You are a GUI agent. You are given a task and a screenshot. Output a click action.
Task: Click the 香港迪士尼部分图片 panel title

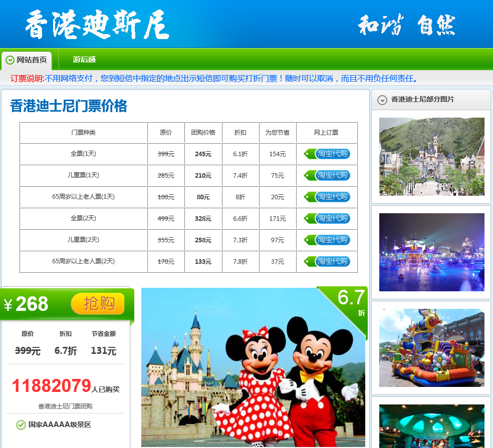coord(422,99)
